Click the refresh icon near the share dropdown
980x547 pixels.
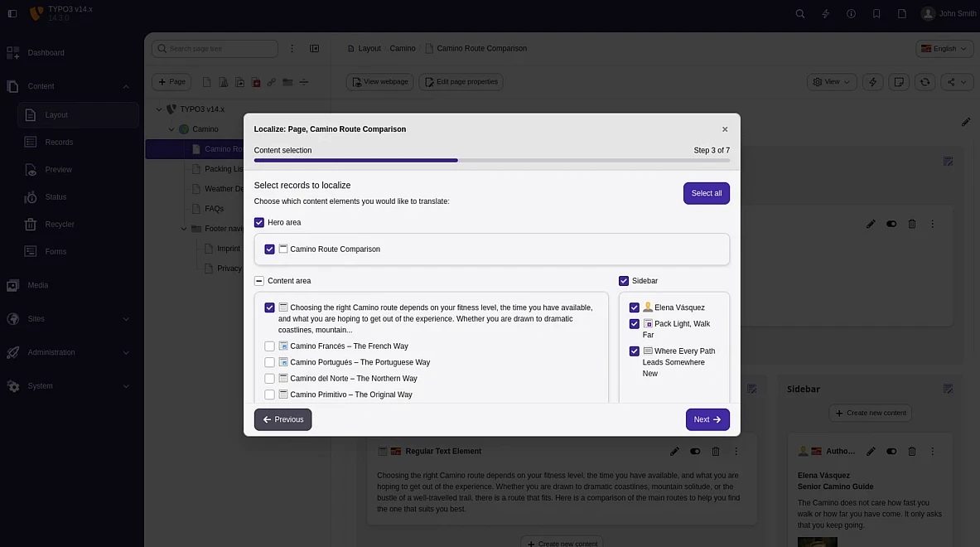click(925, 82)
